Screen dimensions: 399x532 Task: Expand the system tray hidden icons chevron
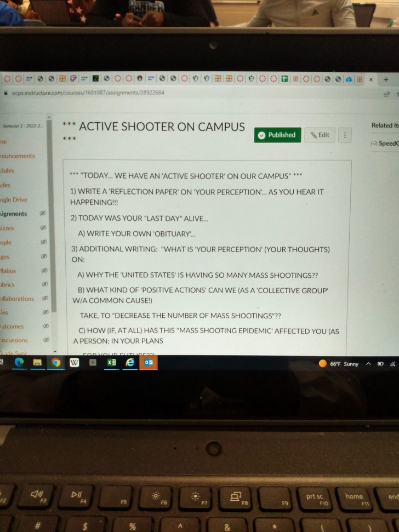pos(369,364)
